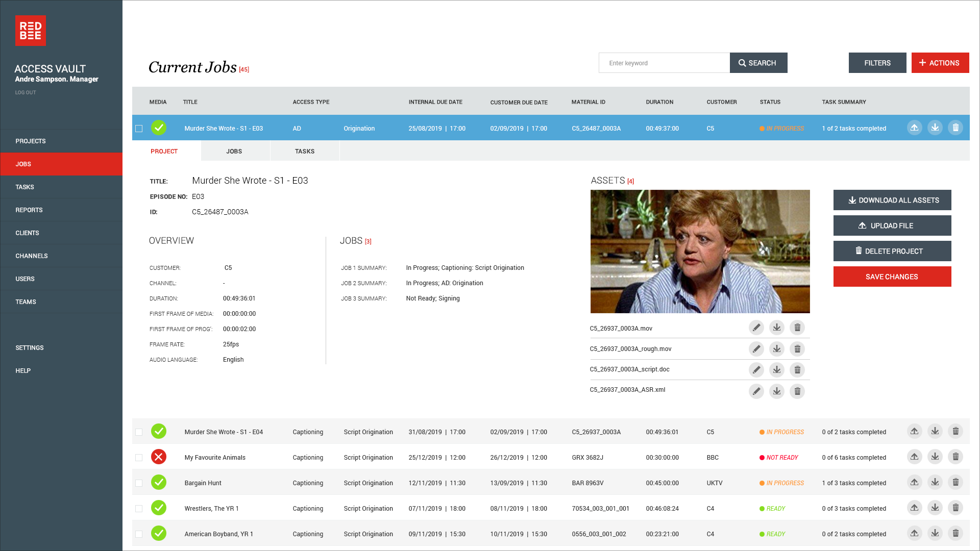Click upload icon on Wrestlers, The YR 1 row

[914, 508]
